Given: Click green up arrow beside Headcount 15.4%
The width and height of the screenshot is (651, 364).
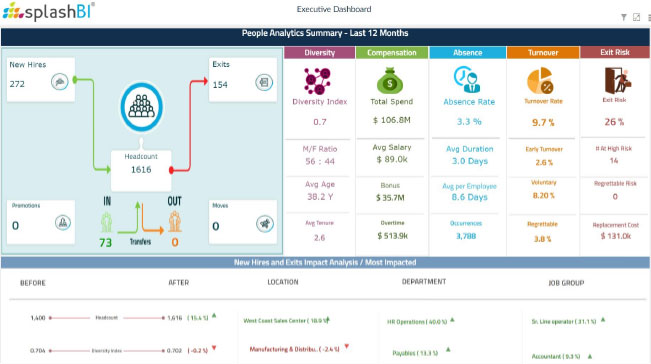Looking at the screenshot, I should click(214, 315).
